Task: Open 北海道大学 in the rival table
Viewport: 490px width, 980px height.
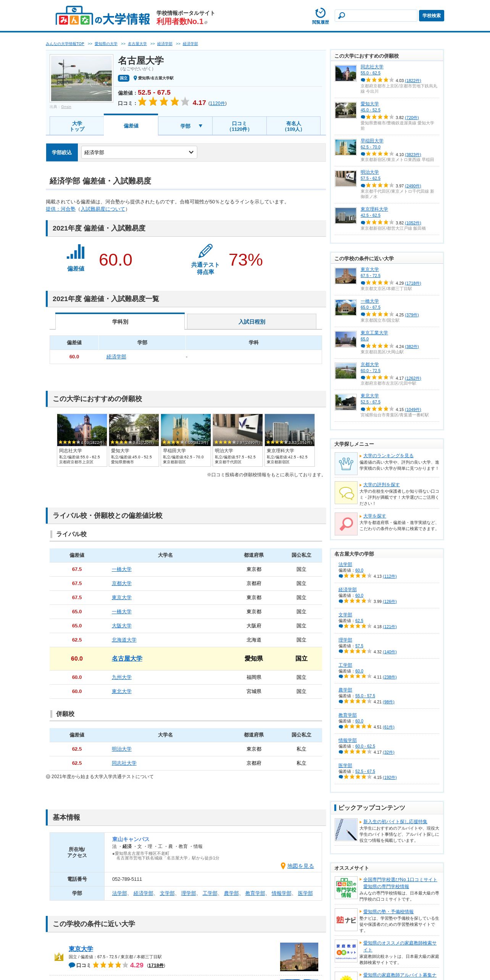Action: point(124,640)
